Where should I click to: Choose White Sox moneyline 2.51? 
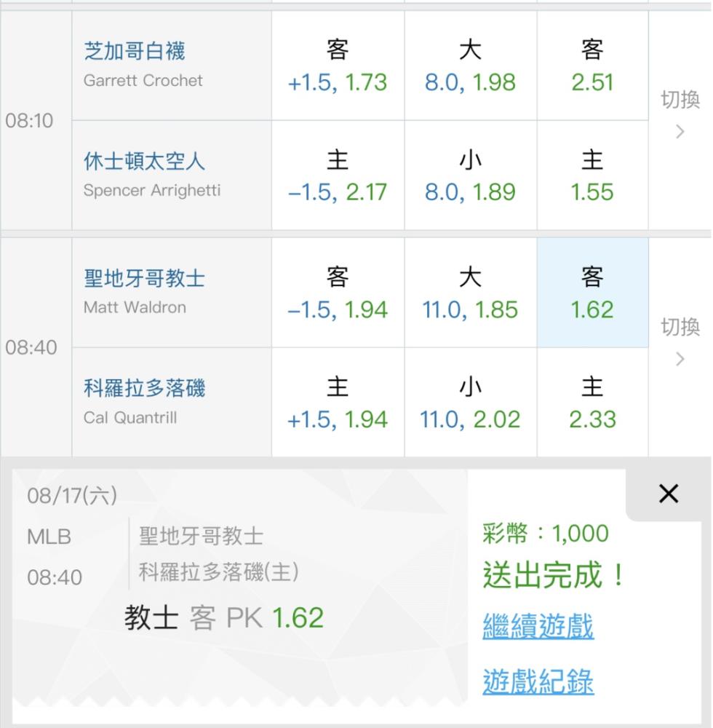pos(592,66)
